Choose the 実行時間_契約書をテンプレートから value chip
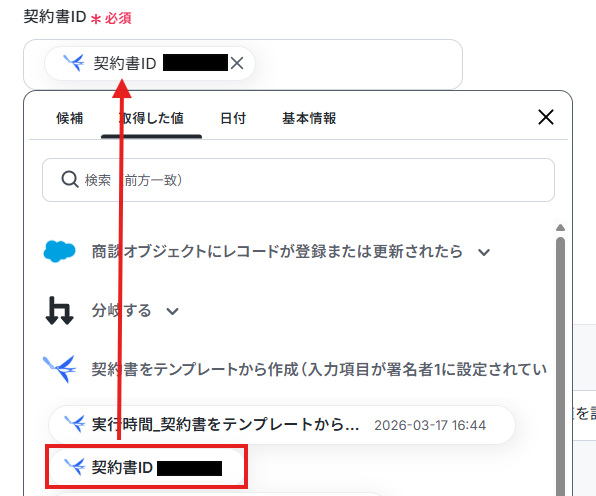This screenshot has height=496, width=596. pos(282,425)
